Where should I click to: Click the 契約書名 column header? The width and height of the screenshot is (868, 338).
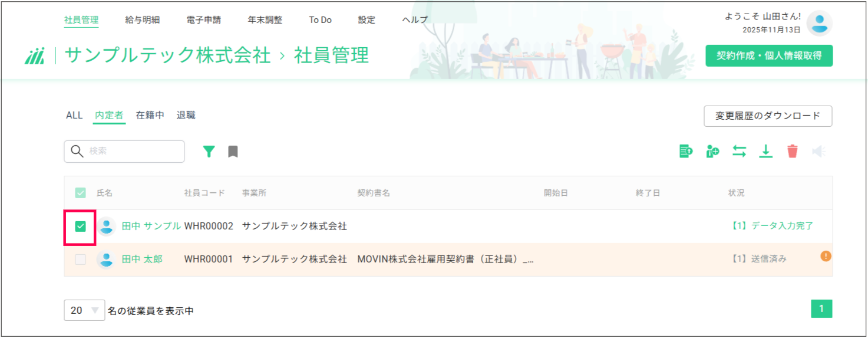[374, 193]
